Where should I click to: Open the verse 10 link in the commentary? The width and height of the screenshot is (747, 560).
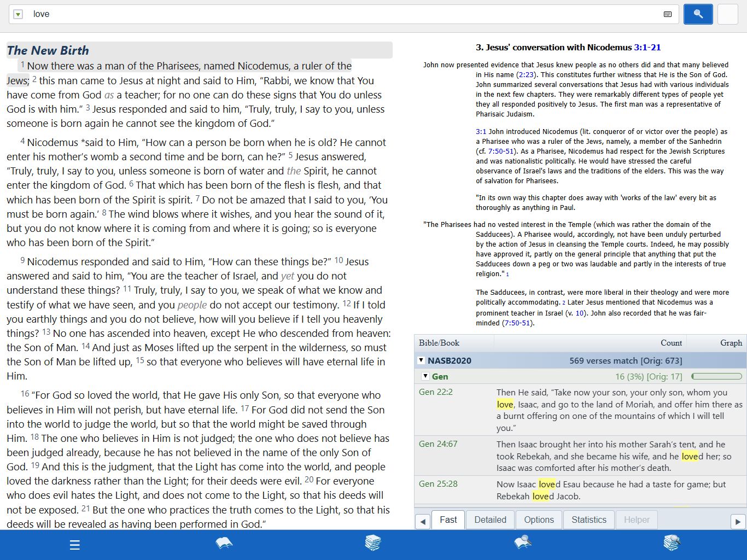tap(580, 313)
